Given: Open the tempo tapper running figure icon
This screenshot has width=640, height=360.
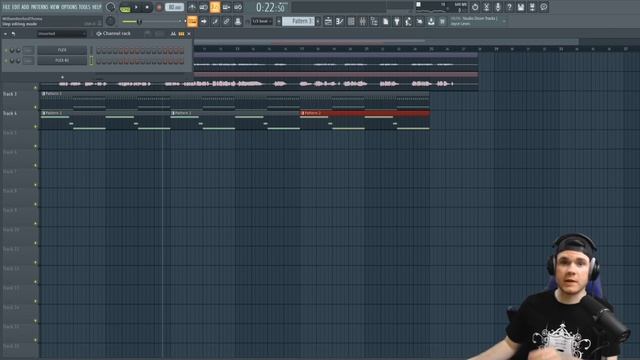Looking at the screenshot, I should coord(408,21).
